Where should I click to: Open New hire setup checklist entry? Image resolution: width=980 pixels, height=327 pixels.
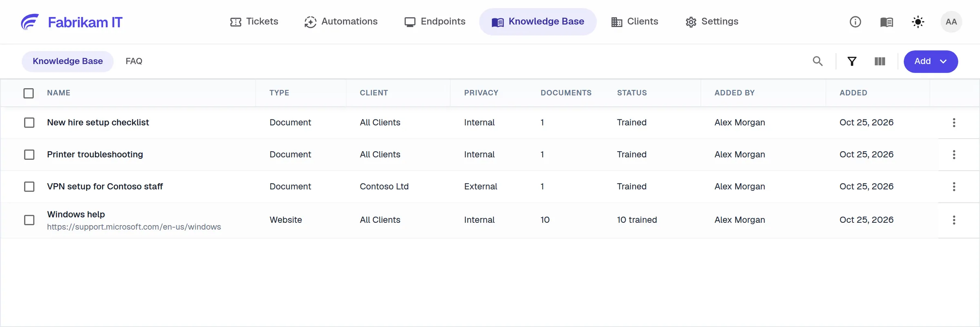98,123
